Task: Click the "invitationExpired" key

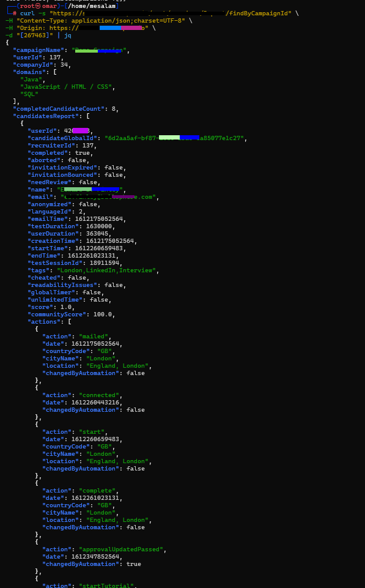Action: [62, 168]
